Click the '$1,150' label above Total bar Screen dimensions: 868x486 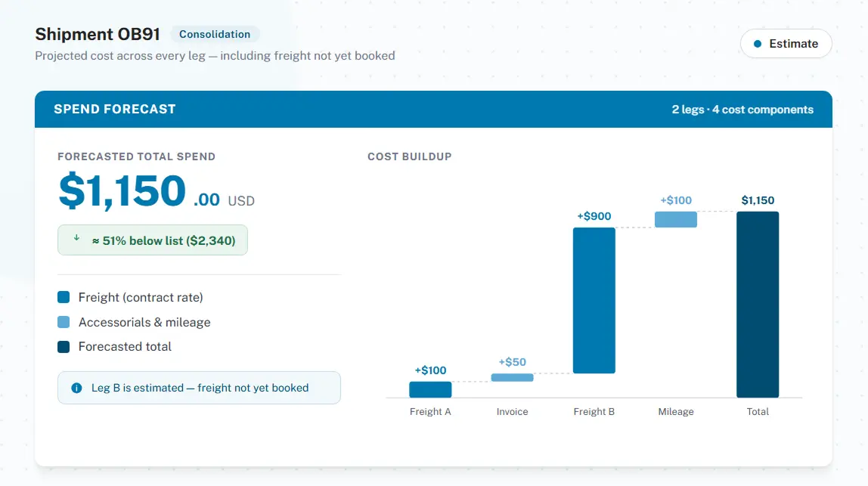[758, 200]
